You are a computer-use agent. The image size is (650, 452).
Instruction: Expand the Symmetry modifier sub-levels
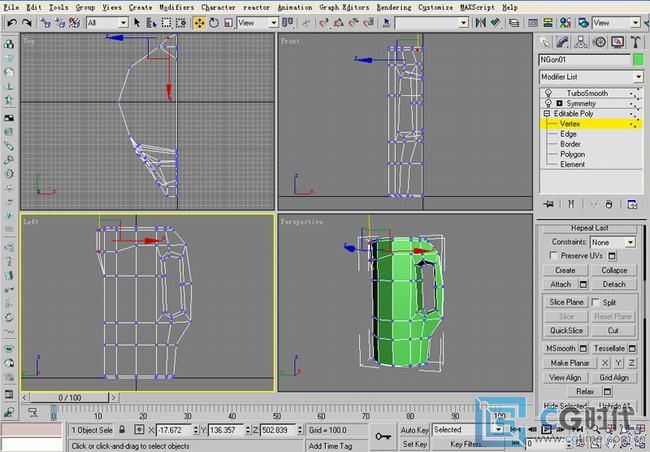coord(559,103)
